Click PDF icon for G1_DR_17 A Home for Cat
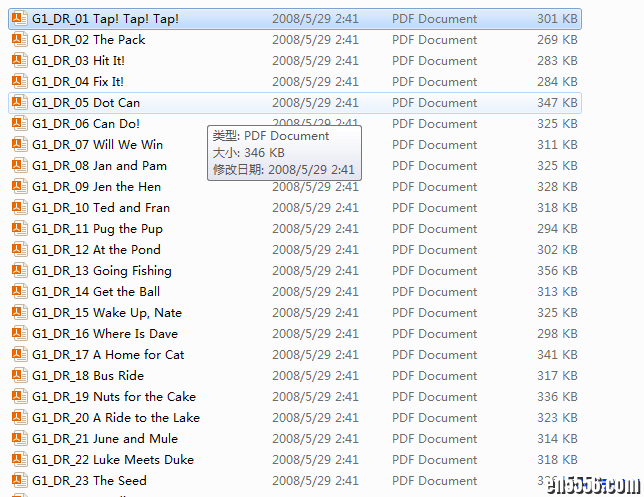The width and height of the screenshot is (644, 497). click(x=19, y=354)
